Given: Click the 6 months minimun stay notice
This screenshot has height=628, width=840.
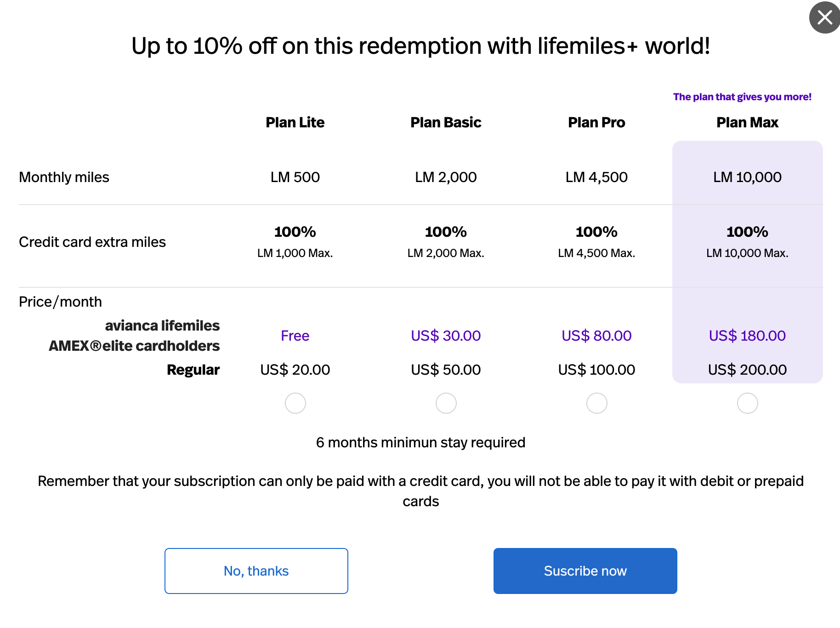Looking at the screenshot, I should 420,442.
